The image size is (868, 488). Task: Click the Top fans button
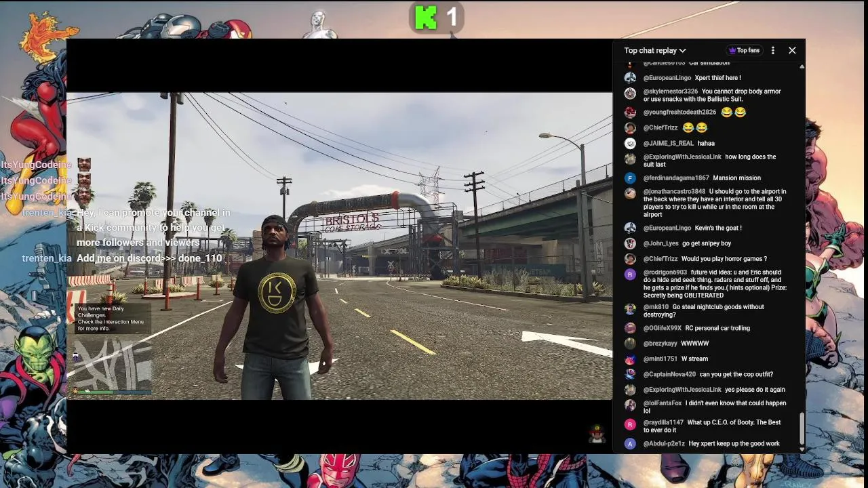tap(744, 50)
